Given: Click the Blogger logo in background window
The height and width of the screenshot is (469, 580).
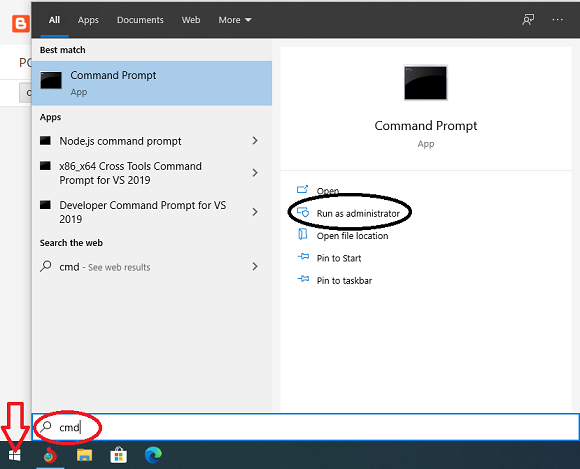Looking at the screenshot, I should (x=21, y=24).
